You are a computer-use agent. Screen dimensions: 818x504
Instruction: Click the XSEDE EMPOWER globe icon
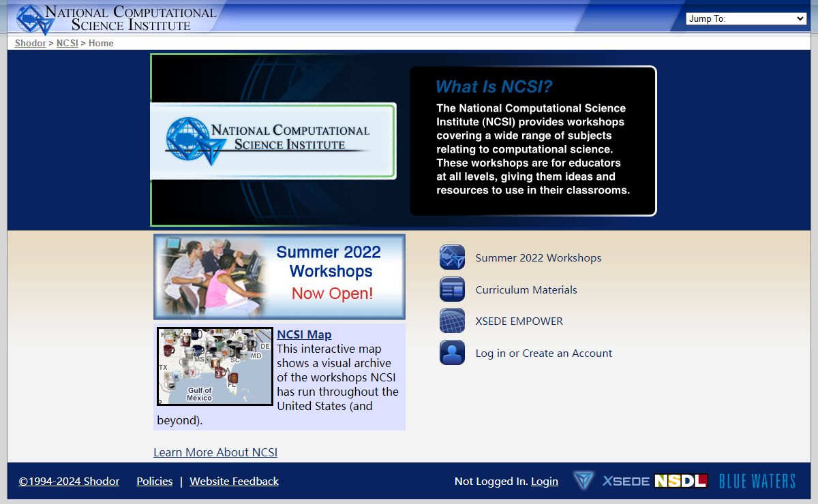click(452, 321)
